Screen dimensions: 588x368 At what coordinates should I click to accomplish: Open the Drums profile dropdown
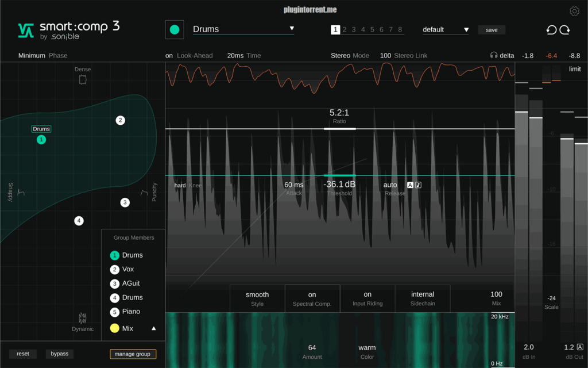[243, 29]
